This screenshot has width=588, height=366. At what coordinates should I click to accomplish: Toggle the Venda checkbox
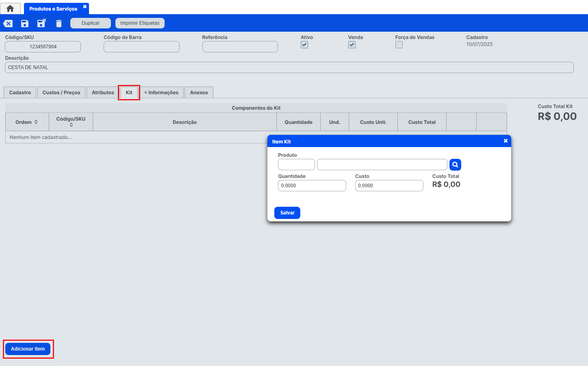[x=352, y=45]
